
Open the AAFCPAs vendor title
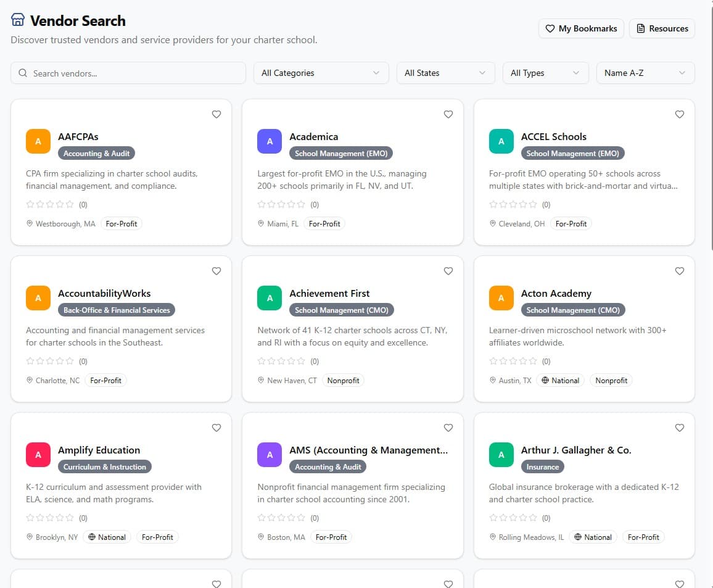[x=78, y=136]
